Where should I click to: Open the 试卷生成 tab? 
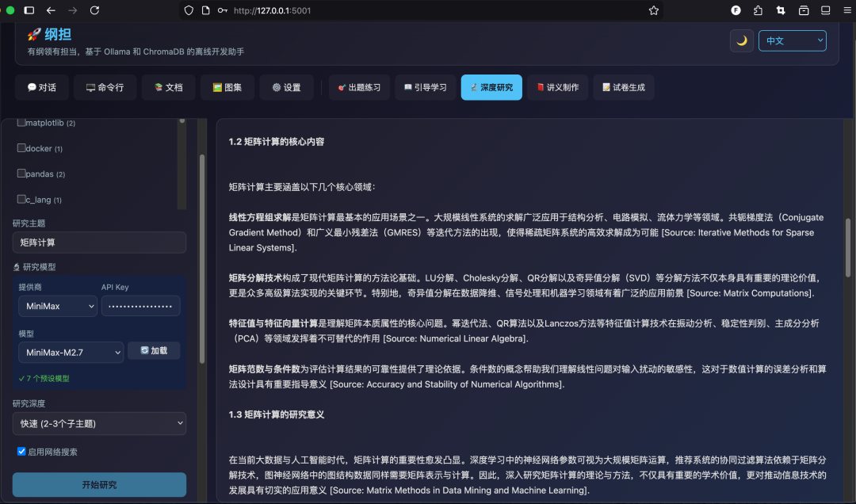coord(624,87)
